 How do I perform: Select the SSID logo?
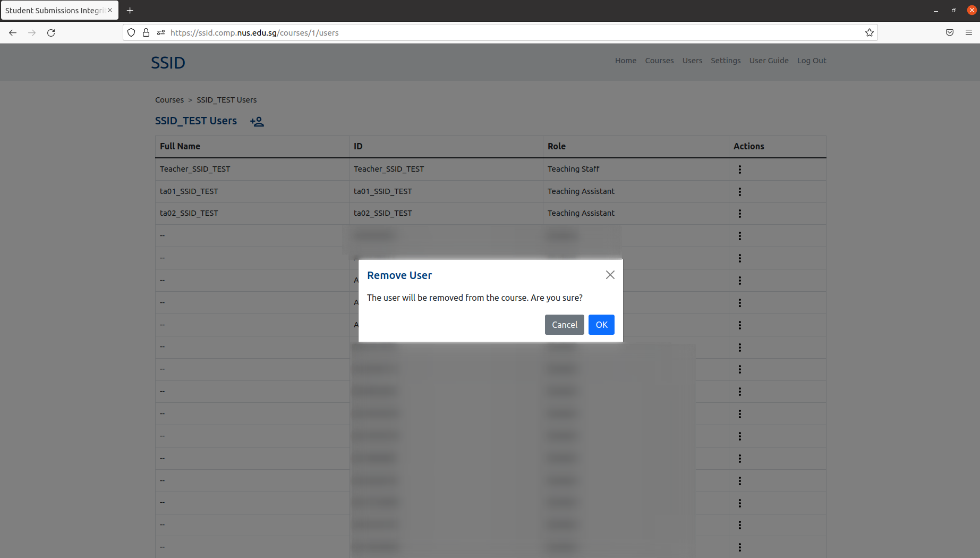[168, 62]
